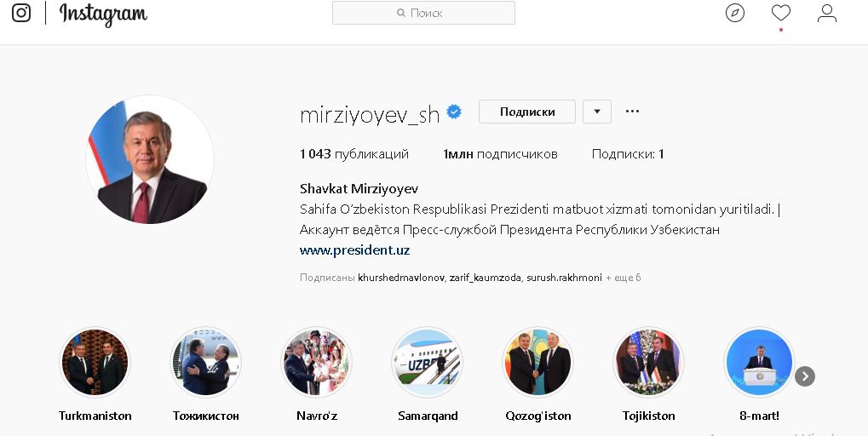Open the Navro'z story highlight
The height and width of the screenshot is (436, 868).
coord(317,363)
